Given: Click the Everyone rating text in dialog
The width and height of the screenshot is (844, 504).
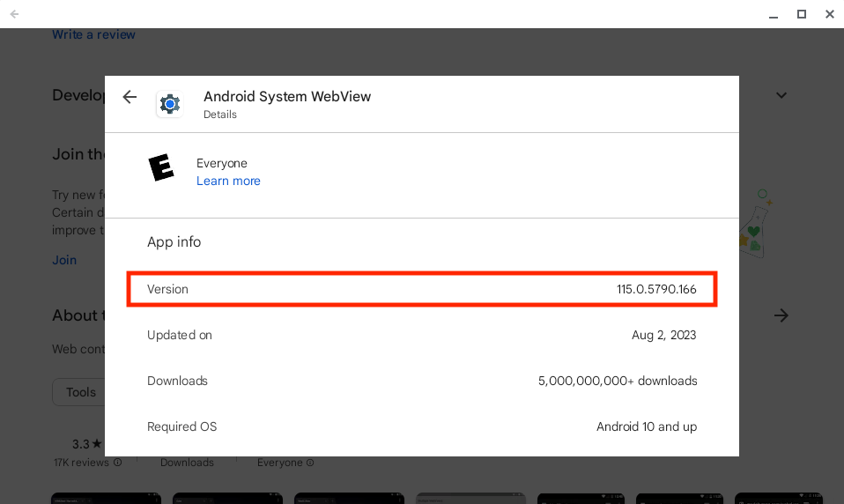Looking at the screenshot, I should click(222, 163).
